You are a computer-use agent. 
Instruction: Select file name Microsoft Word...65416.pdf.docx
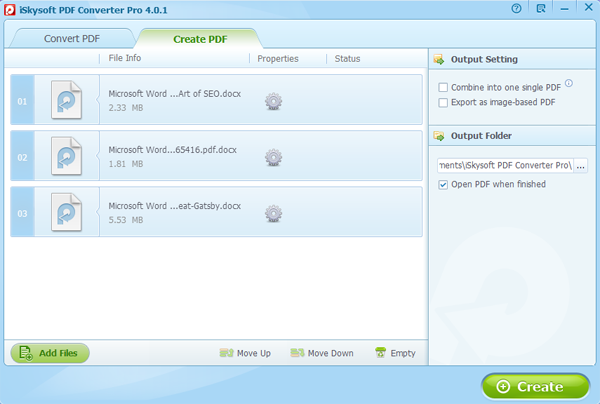tap(173, 150)
